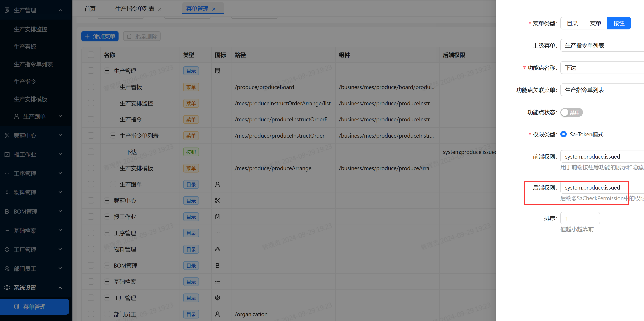The width and height of the screenshot is (644, 321).
Task: Click the BOM管理 sidebar B icon
Action: pyautogui.click(x=7, y=212)
